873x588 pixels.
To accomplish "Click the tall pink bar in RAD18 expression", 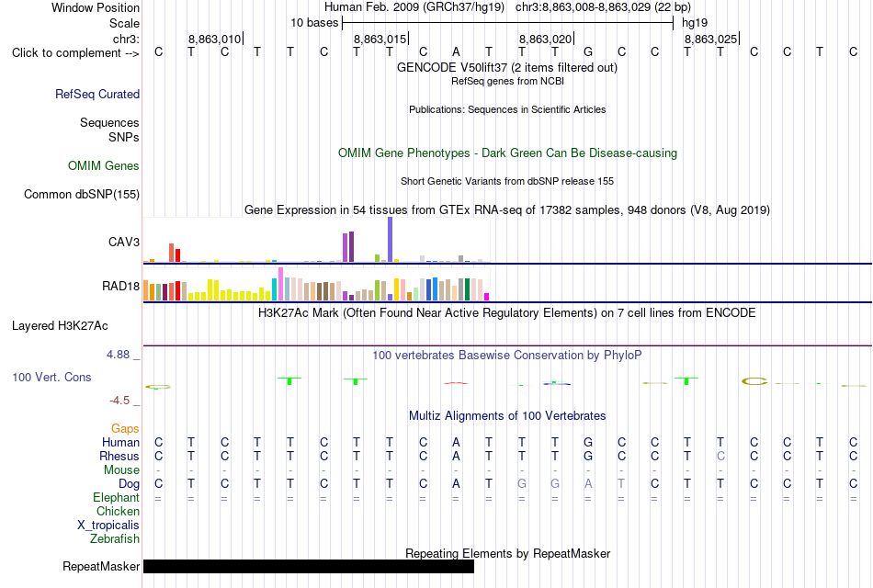I will (280, 284).
